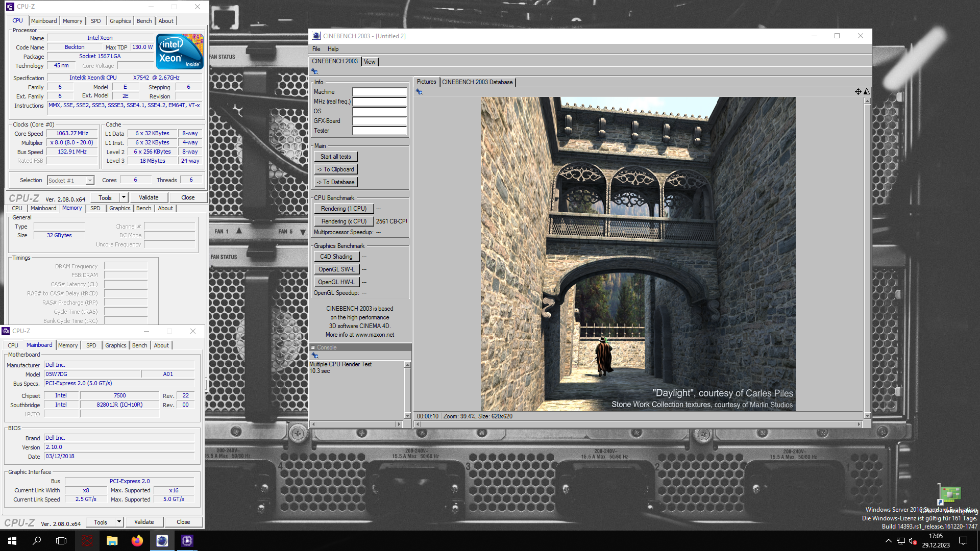Open the Tools dropdown arrow in the upper CPU-Z window
Image resolution: width=980 pixels, height=551 pixels.
[124, 197]
